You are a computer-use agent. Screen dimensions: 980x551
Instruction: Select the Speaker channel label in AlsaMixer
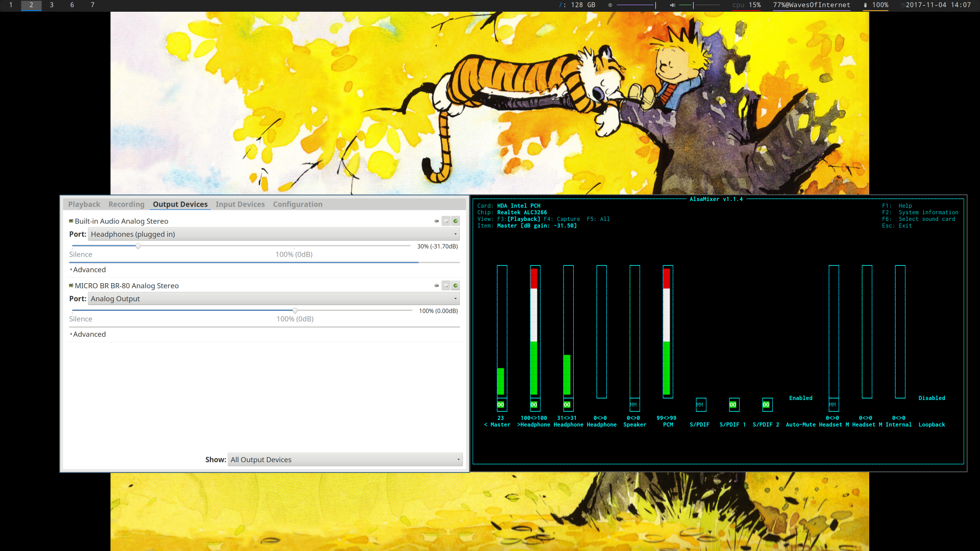point(634,425)
